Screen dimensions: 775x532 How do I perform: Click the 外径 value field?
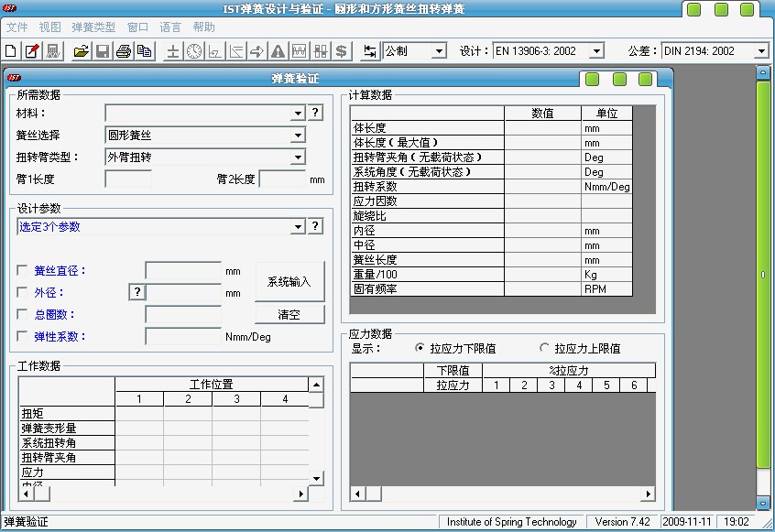[x=183, y=292]
